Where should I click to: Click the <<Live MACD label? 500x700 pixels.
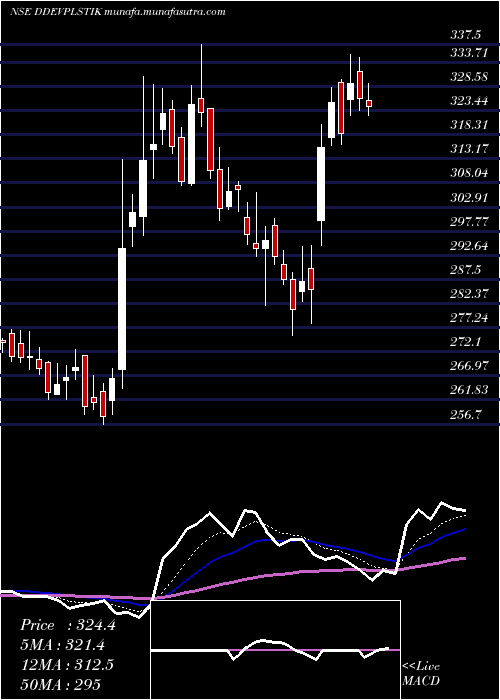421,674
